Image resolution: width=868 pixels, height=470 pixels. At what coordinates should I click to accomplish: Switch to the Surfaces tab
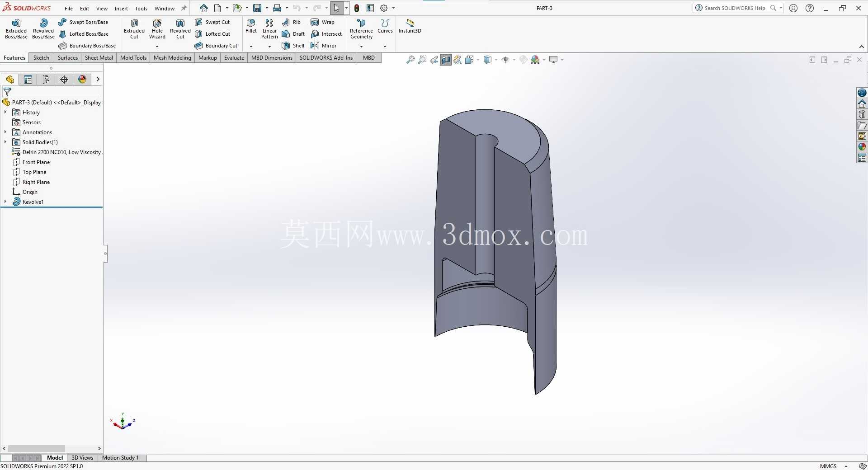pyautogui.click(x=68, y=58)
